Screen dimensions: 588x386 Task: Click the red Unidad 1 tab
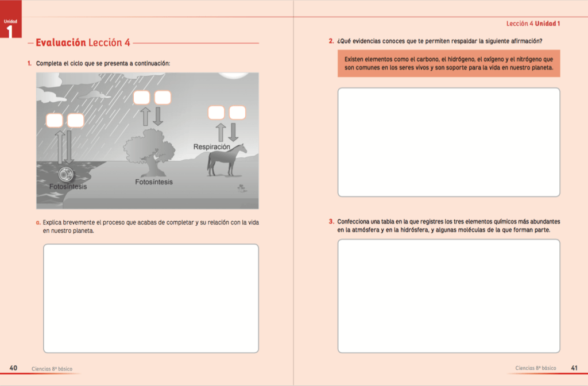tap(10, 26)
